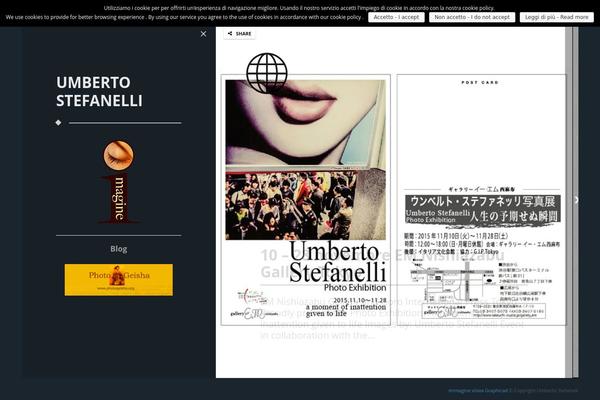Viewport: 600px width, 400px height.
Task: Click the Photo Geisha yellow banner
Action: point(119,280)
